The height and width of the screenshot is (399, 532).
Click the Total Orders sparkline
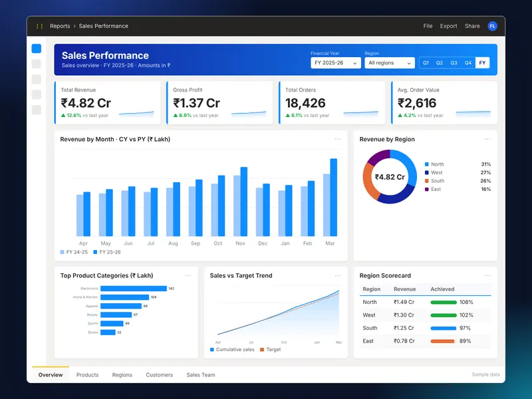(x=360, y=114)
